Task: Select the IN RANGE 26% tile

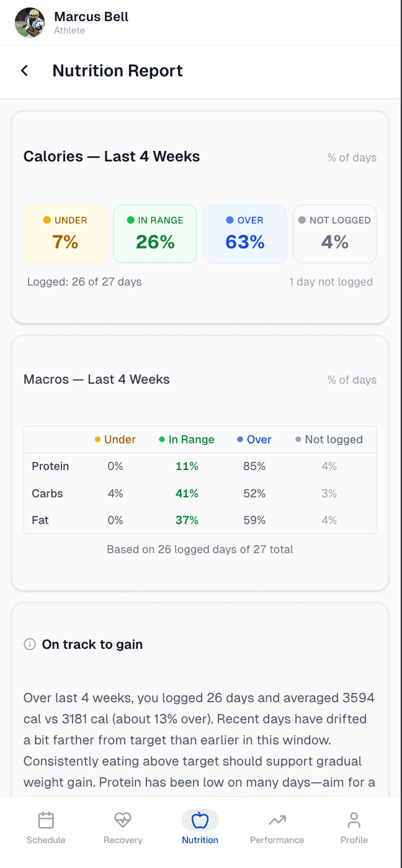Action: click(x=155, y=234)
